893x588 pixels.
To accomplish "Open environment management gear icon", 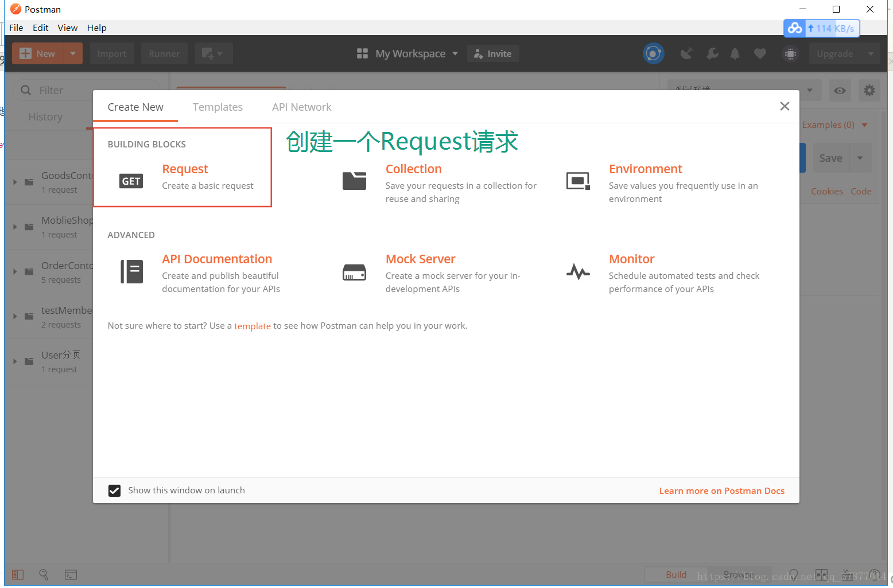I will (869, 90).
